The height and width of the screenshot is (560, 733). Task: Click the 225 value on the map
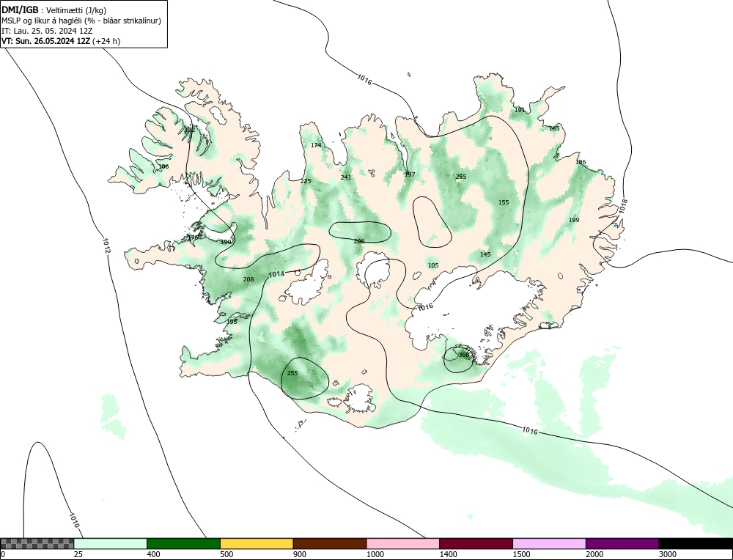point(306,181)
